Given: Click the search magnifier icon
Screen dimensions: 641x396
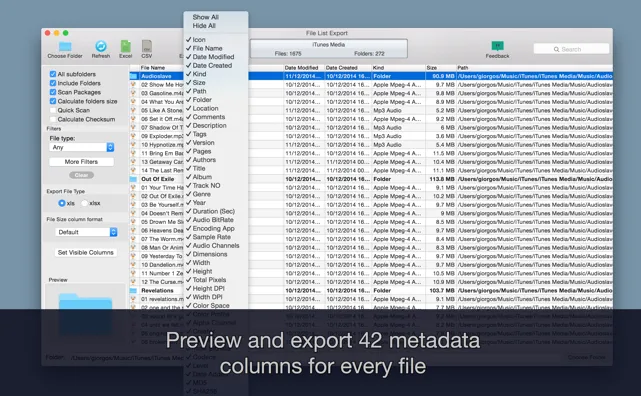Looking at the screenshot, I should [x=556, y=49].
